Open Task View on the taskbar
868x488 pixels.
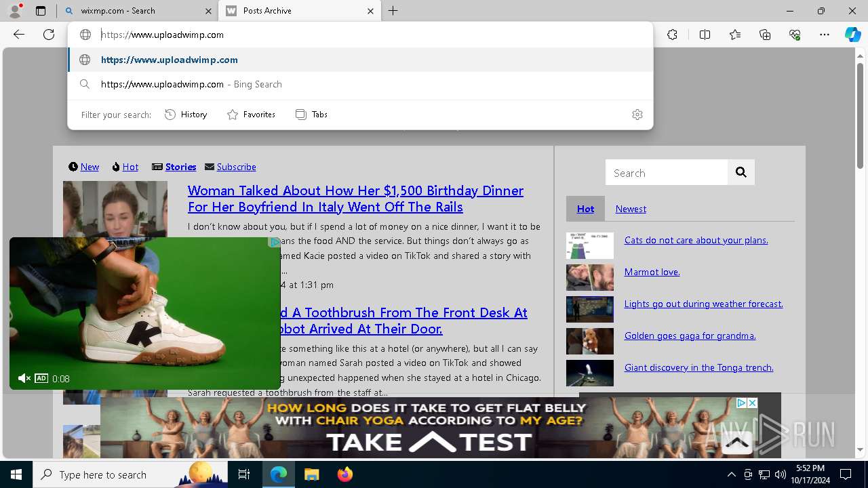tap(244, 474)
